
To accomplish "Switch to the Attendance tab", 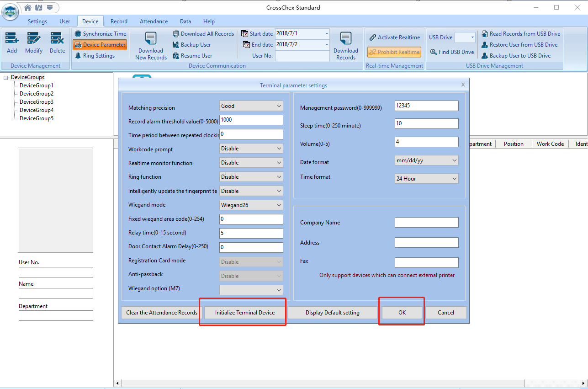I will pos(154,21).
